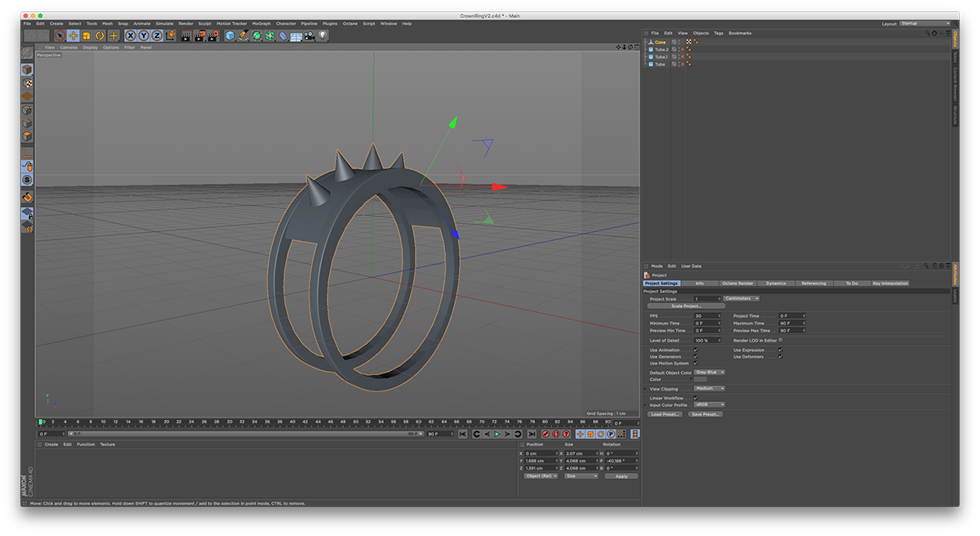The image size is (980, 536).
Task: Click the Cone object icon in Object Manager
Action: (x=651, y=42)
